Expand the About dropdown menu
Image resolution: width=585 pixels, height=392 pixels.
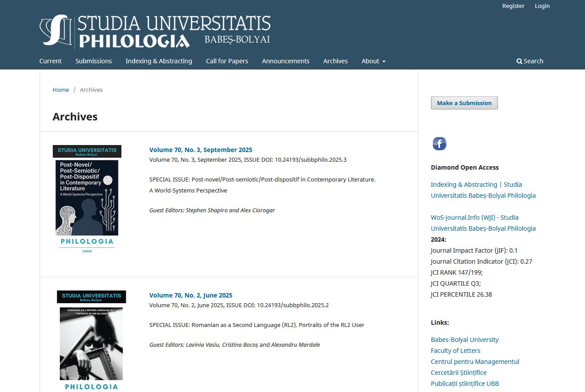373,61
